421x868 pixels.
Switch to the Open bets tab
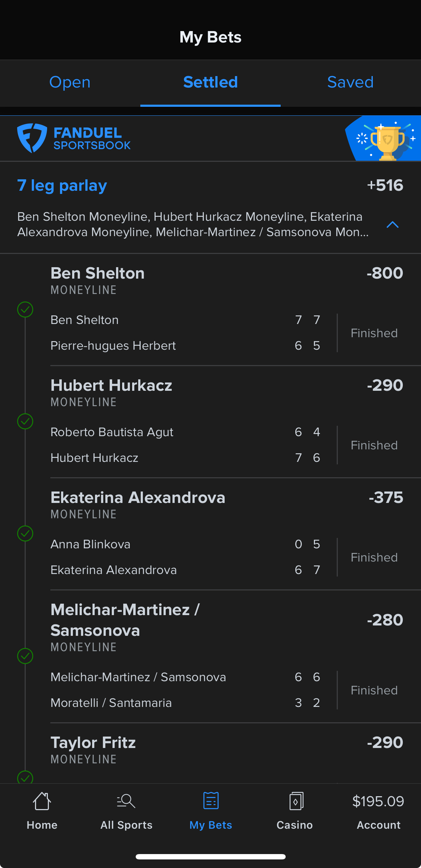point(70,83)
